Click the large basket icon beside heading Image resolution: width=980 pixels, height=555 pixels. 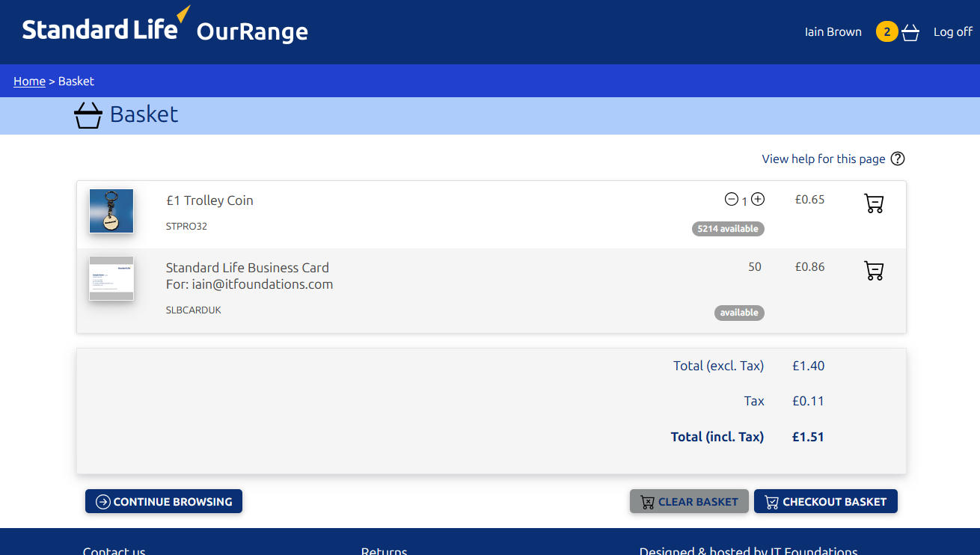coord(88,115)
